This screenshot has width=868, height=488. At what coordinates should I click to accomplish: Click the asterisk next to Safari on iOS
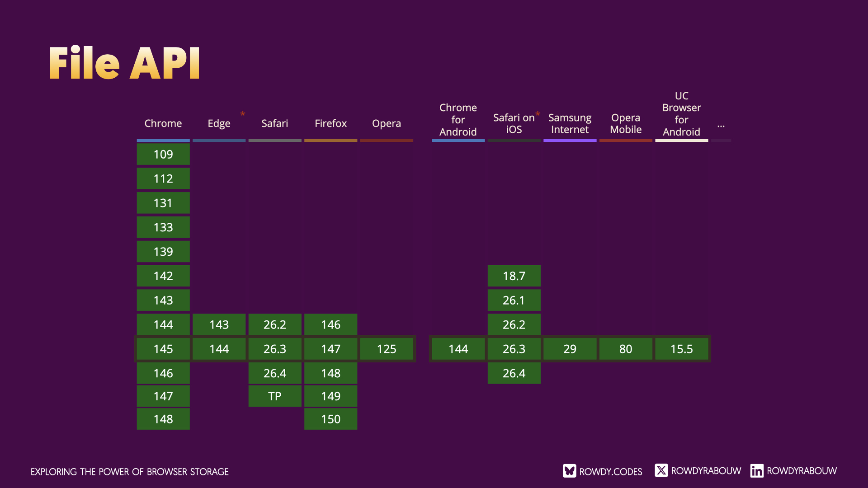[538, 114]
